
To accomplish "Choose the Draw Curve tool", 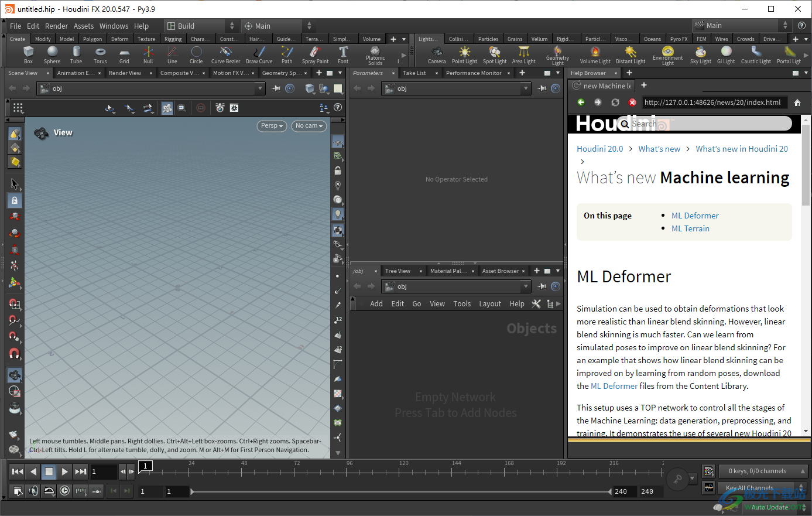I will coord(259,55).
